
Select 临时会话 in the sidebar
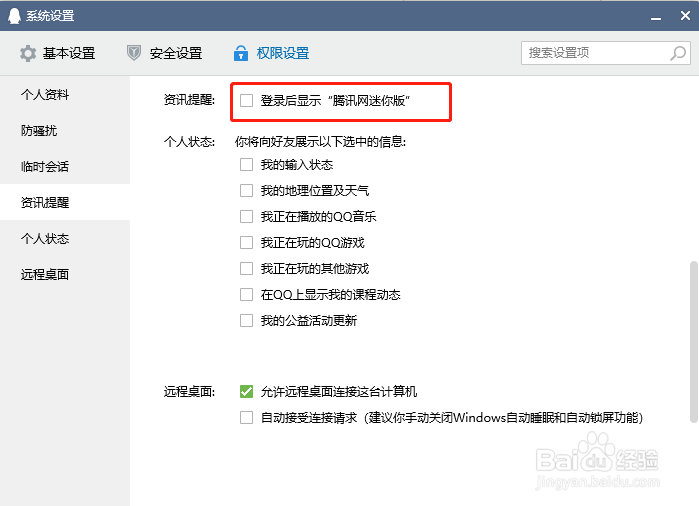coord(65,166)
